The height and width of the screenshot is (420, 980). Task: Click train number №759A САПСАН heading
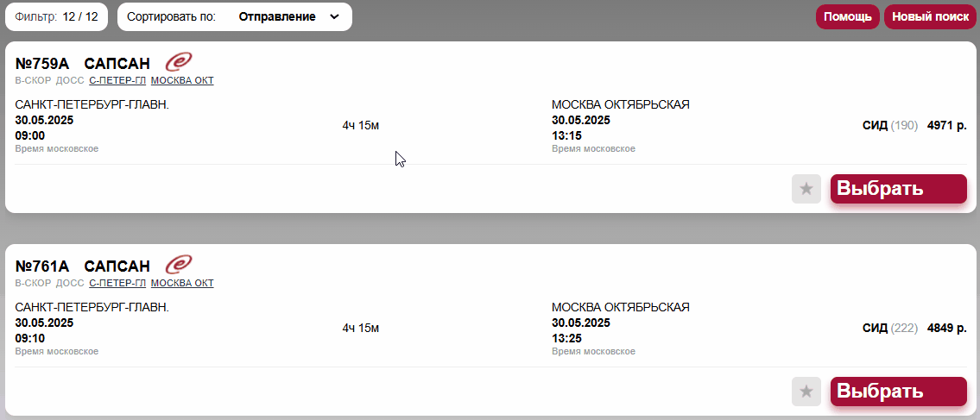[83, 63]
